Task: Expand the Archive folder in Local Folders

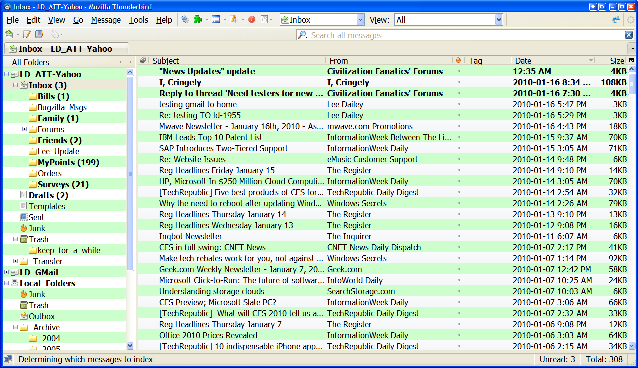Action: click(15, 327)
